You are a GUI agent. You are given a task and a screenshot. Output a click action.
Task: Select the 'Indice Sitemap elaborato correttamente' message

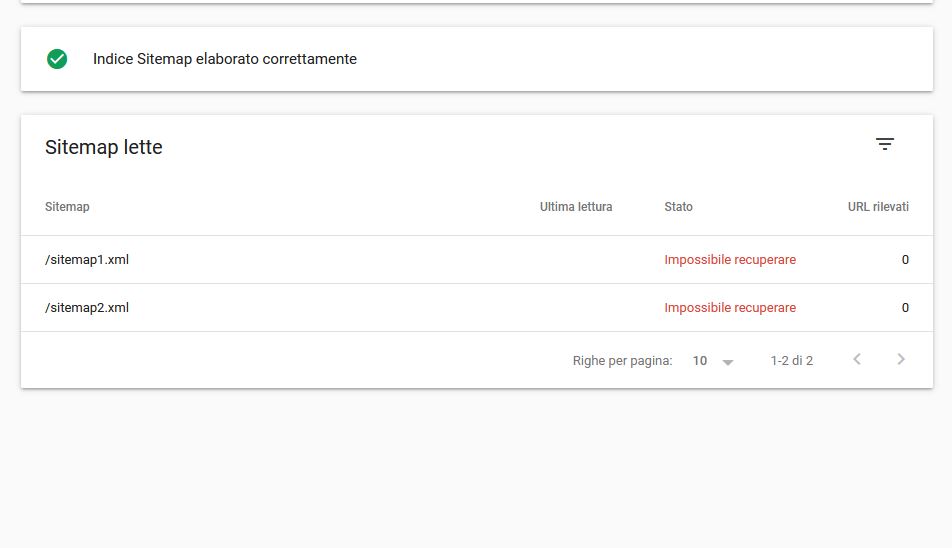(x=225, y=59)
